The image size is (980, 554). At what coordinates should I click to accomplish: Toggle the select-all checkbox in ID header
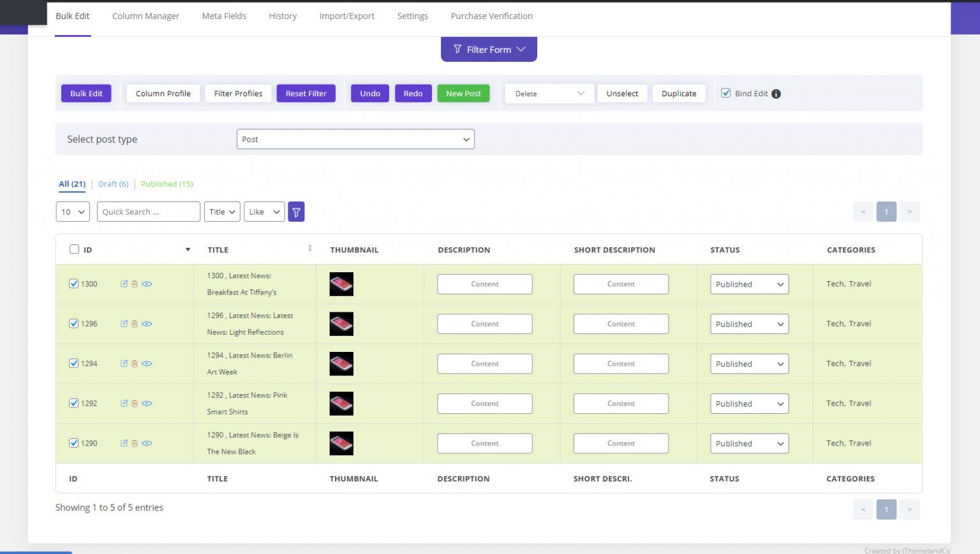coord(74,249)
